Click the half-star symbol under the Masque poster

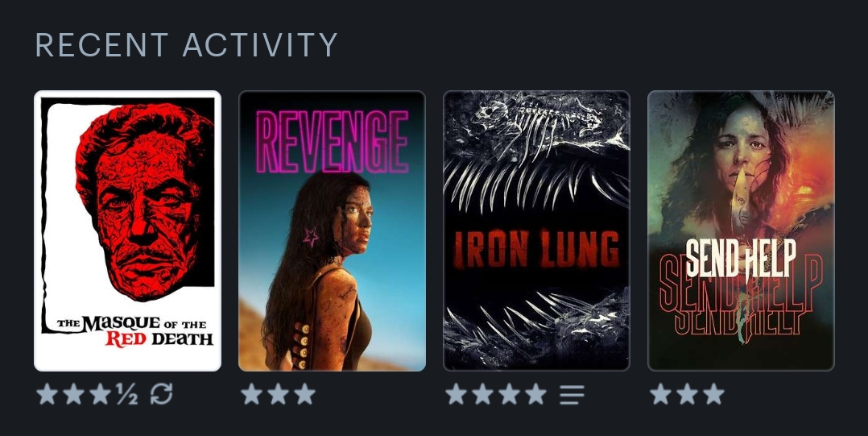click(x=127, y=394)
